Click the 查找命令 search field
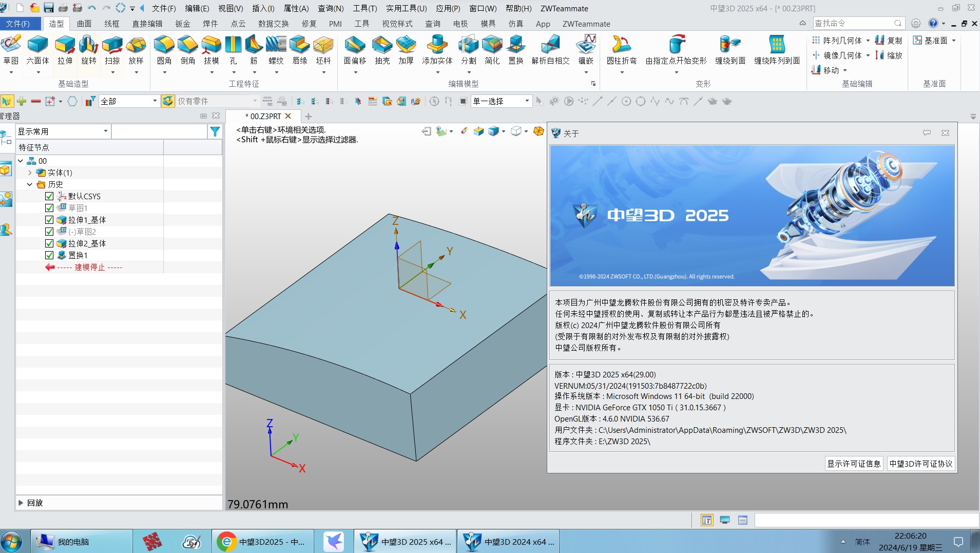The height and width of the screenshot is (553, 980). [x=854, y=23]
